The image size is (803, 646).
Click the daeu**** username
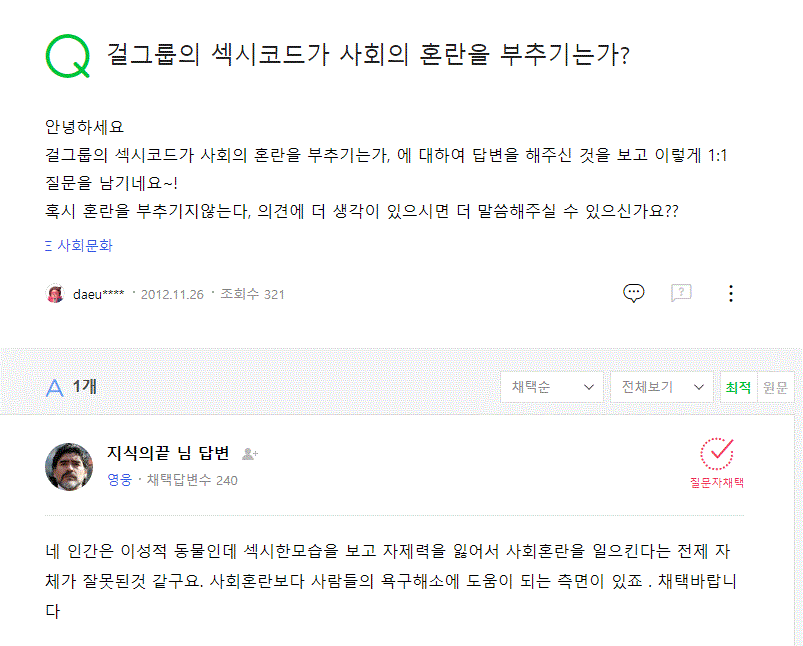pyautogui.click(x=99, y=294)
